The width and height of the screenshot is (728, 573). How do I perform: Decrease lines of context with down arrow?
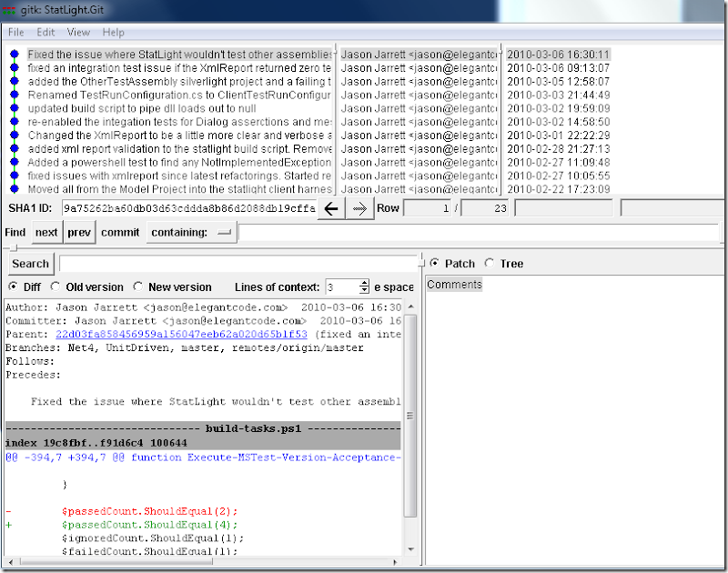click(365, 290)
